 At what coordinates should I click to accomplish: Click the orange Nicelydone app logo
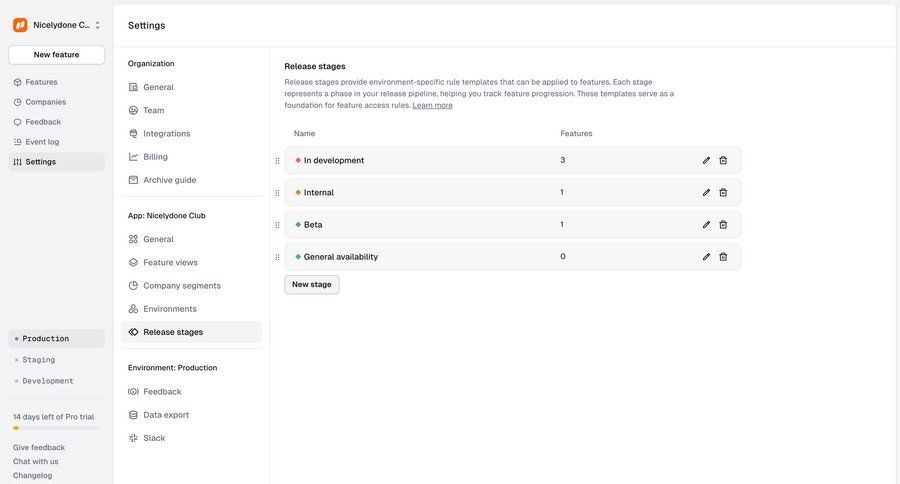click(20, 25)
